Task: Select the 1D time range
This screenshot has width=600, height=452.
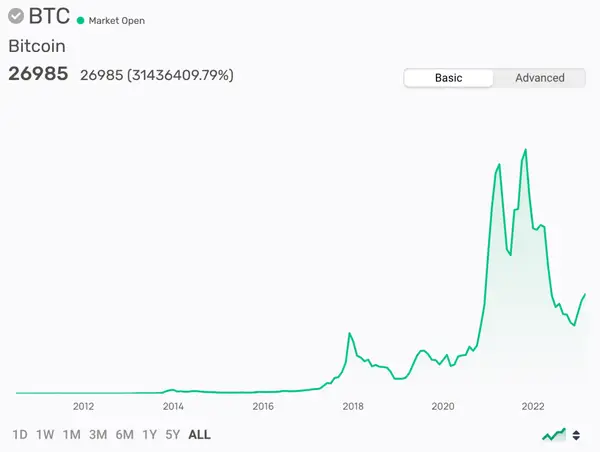Action: (x=20, y=435)
